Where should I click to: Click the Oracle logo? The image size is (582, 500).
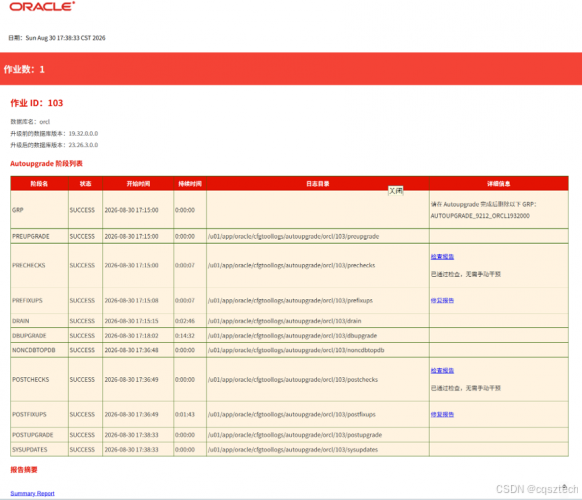(x=42, y=6)
